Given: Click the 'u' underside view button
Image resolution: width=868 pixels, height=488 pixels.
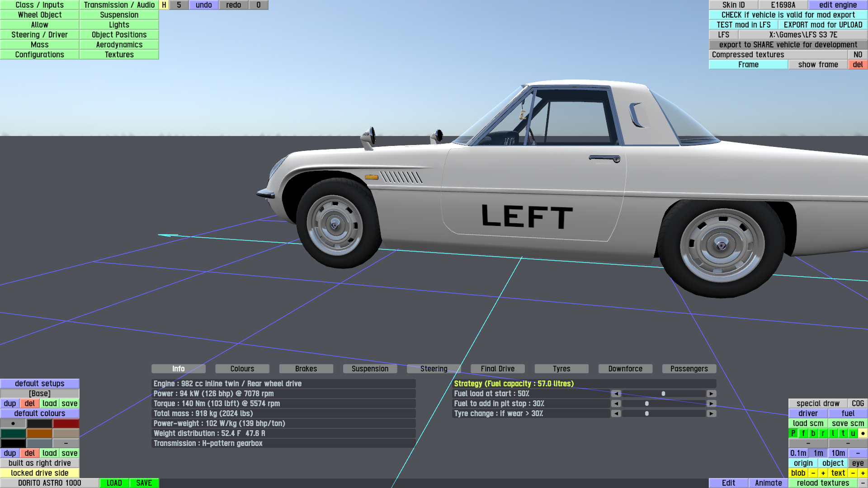Looking at the screenshot, I should pyautogui.click(x=853, y=433).
